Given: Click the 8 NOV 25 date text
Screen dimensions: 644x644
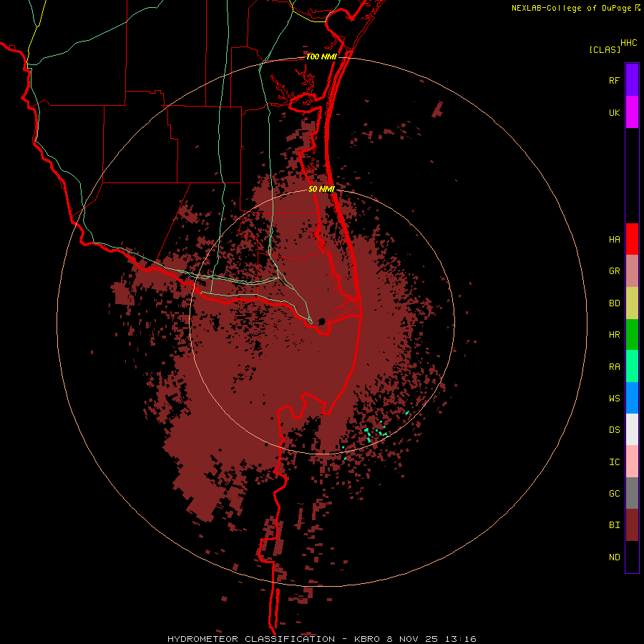Looking at the screenshot, I should (x=412, y=639).
